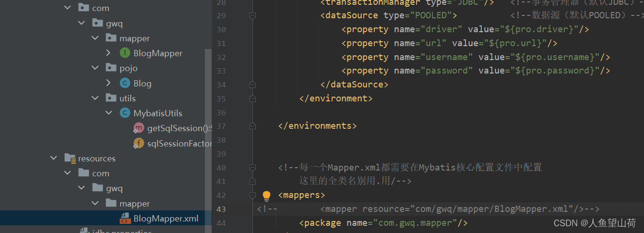Viewport: 644px width, 233px height.
Task: Click the commented mapper resource line 43
Action: click(428, 209)
